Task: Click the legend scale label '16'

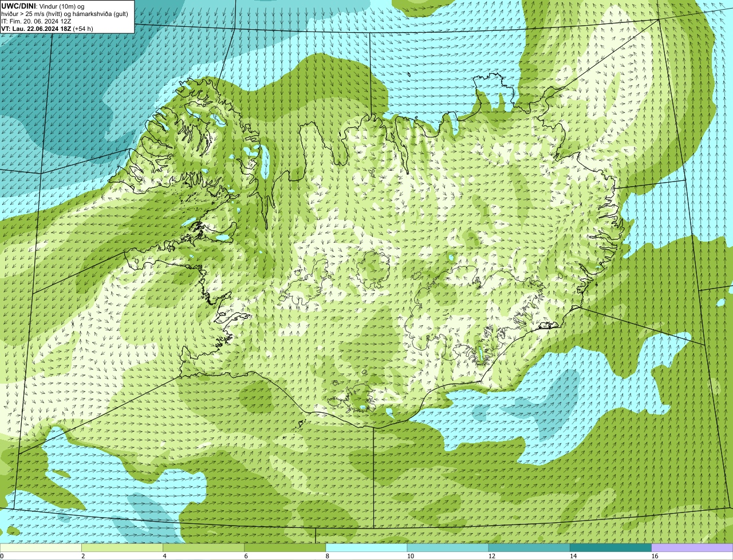Action: point(655,556)
